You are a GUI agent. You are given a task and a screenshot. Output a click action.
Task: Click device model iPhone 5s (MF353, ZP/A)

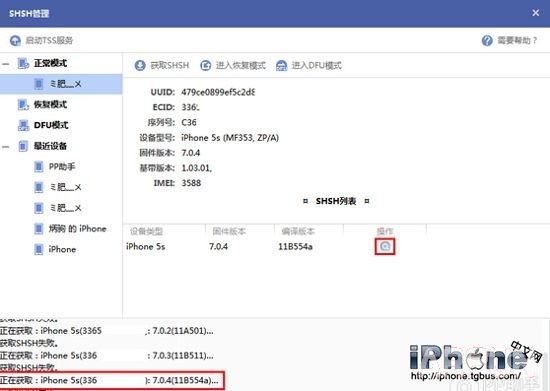click(x=230, y=137)
